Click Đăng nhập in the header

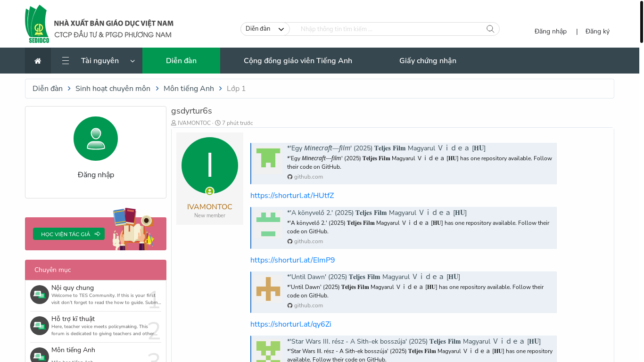coord(551,31)
